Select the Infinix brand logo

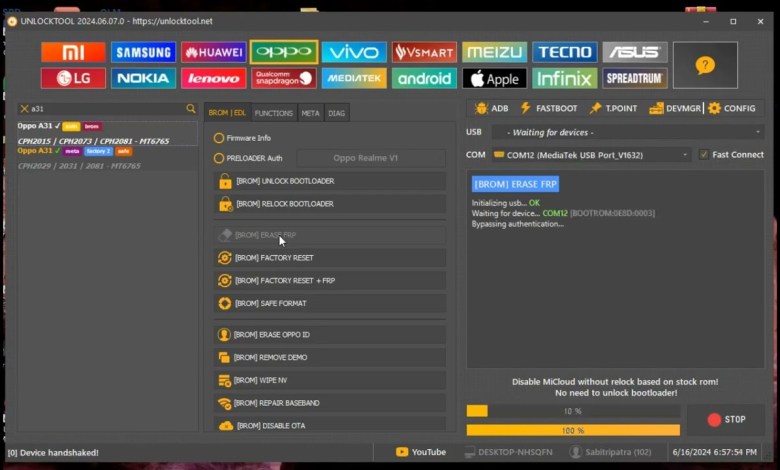pos(565,78)
